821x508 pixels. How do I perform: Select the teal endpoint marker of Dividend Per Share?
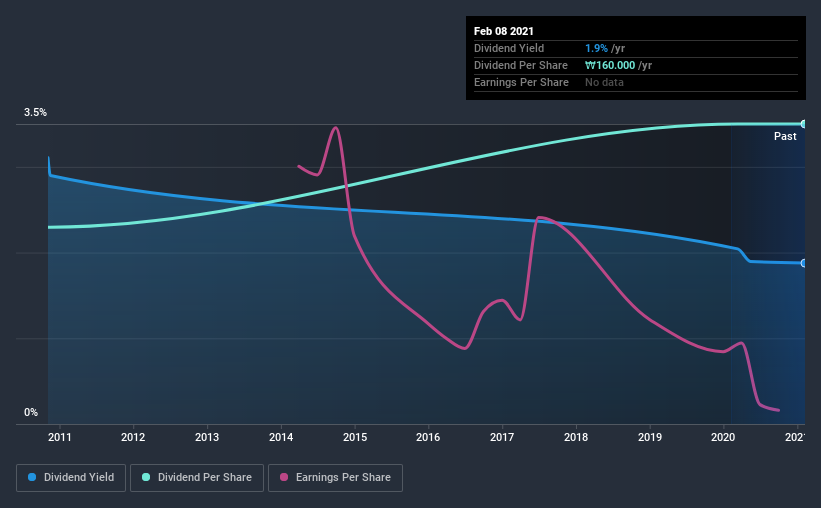click(x=803, y=124)
